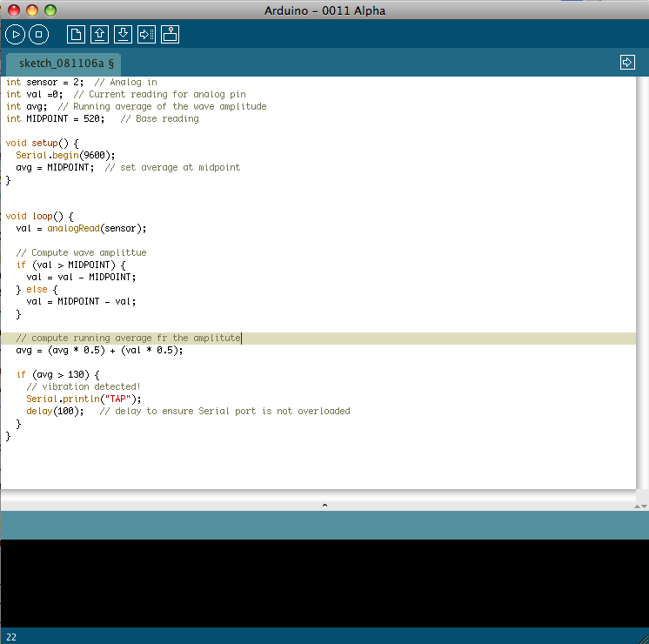Click on 'val = val - MIDPOINT;' line
This screenshot has width=649, height=644.
point(81,277)
